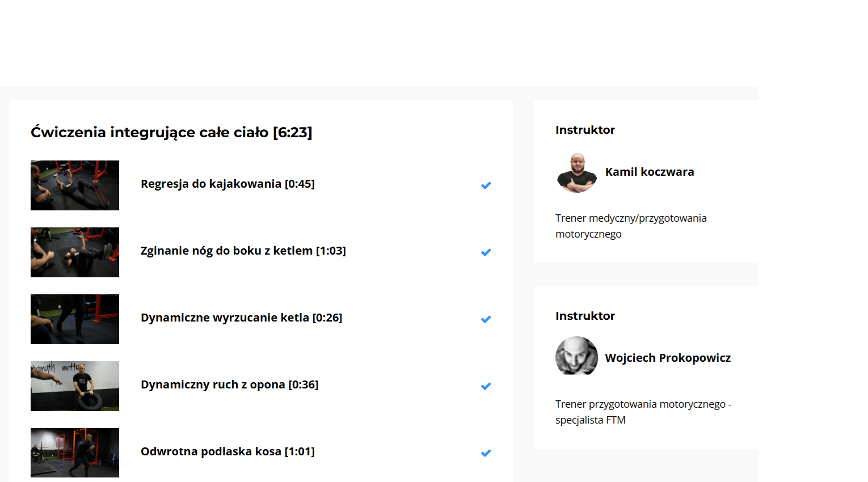Open lesson Odwrotna podlaska kosa [1:01]

pos(227,451)
